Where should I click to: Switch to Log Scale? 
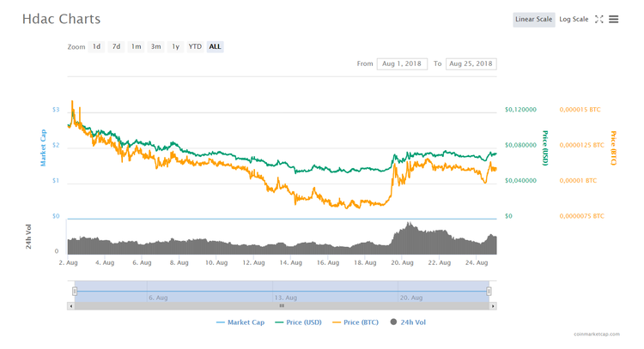574,19
